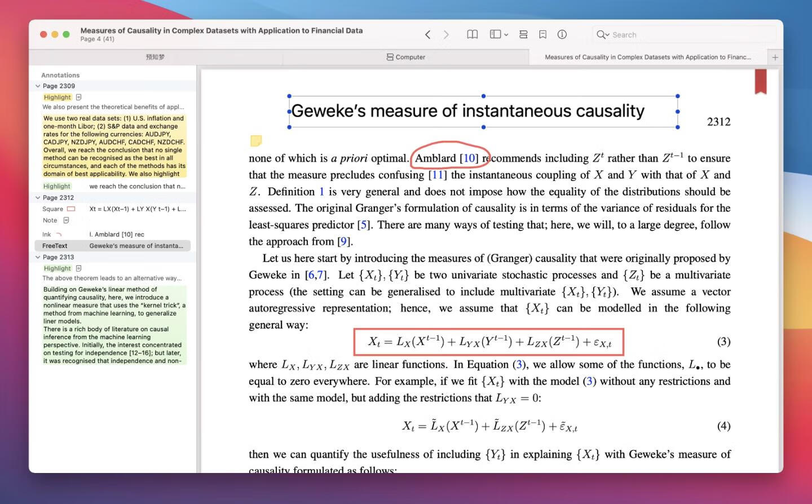Select the Note annotation row
Image resolution: width=812 pixels, height=504 pixels.
[x=113, y=220]
